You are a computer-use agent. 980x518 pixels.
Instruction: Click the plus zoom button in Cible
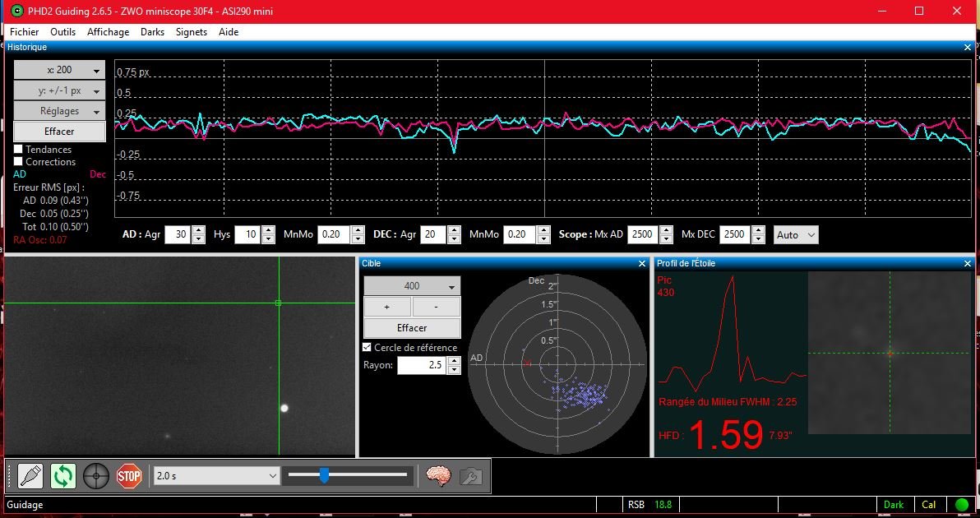click(x=387, y=307)
